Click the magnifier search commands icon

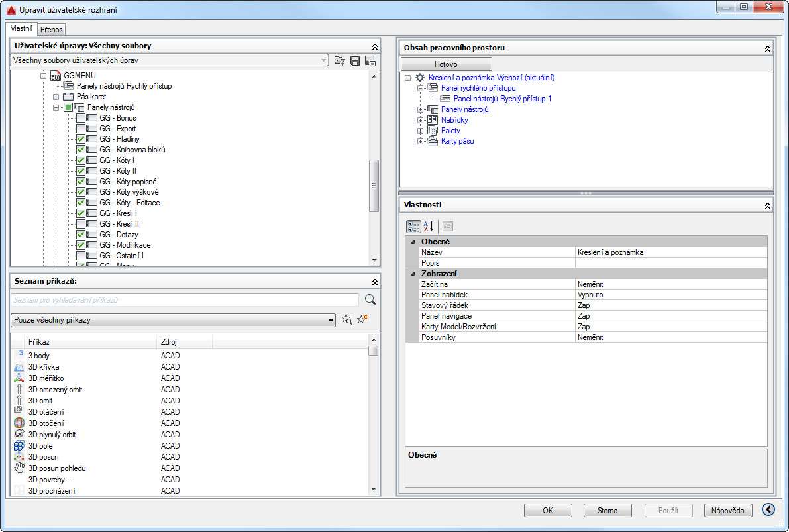(370, 300)
